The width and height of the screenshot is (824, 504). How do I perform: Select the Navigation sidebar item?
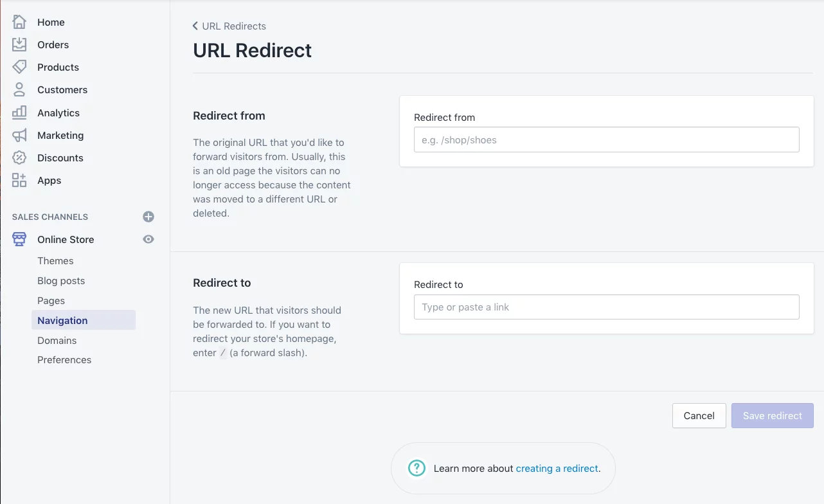coord(84,320)
